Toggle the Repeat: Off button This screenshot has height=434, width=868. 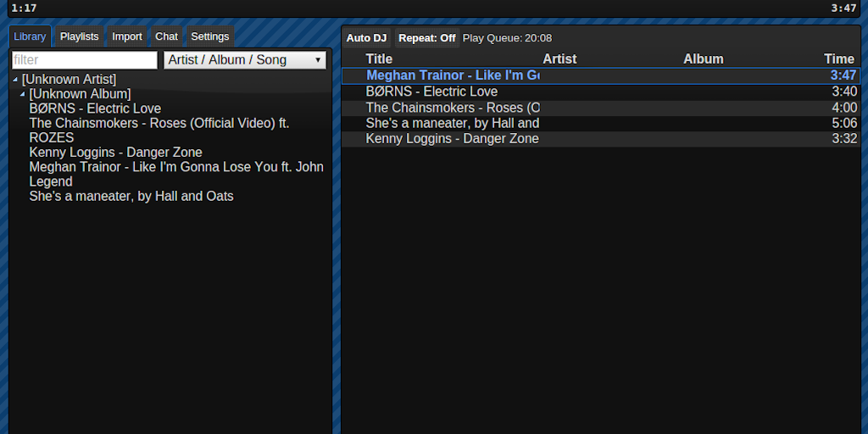[x=427, y=37]
